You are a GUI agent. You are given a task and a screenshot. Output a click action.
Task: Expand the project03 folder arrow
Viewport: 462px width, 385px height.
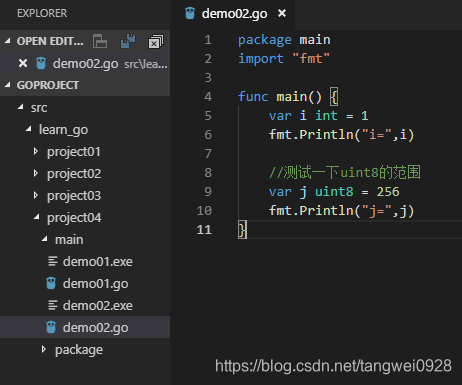click(36, 195)
